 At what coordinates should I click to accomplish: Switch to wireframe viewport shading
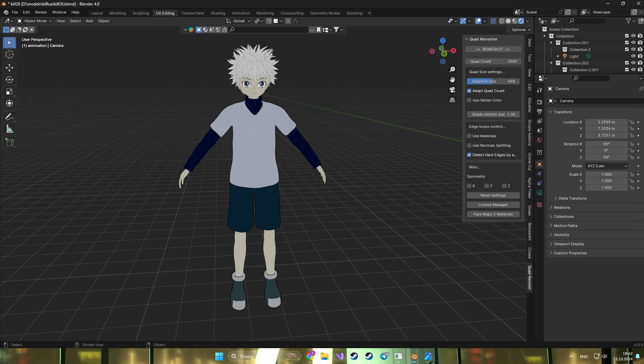pos(502,21)
